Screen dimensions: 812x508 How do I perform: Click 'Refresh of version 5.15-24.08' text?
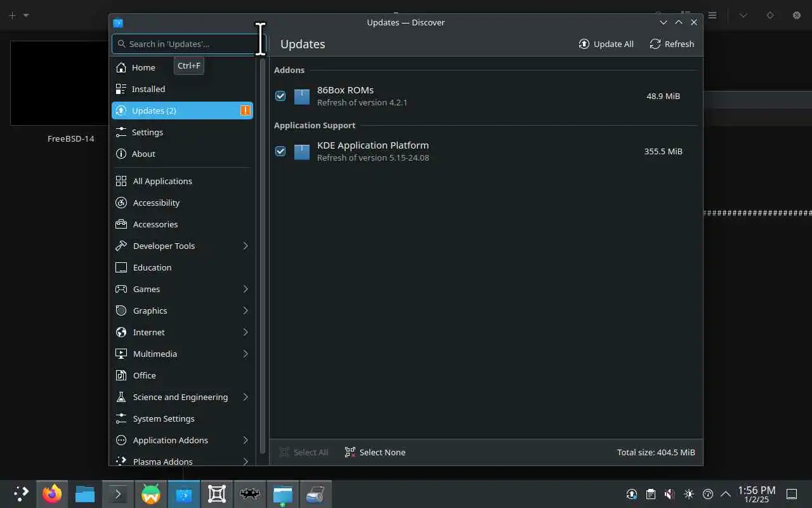click(x=373, y=157)
